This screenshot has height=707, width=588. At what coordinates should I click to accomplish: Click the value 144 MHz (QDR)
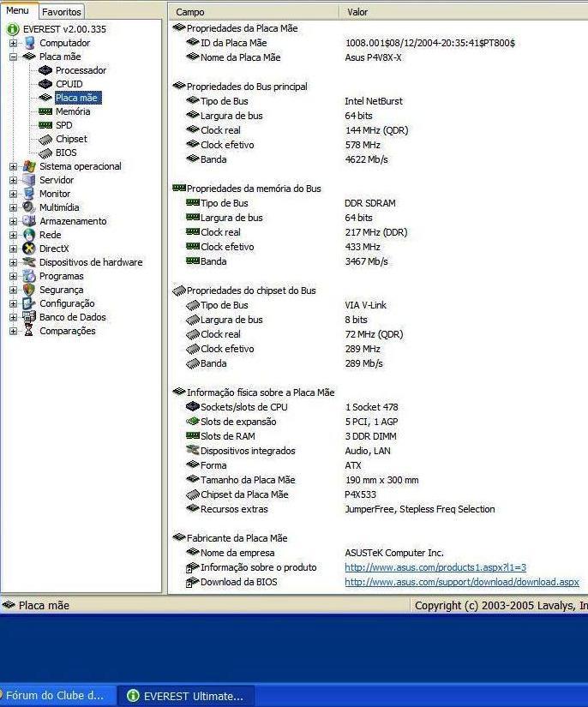[x=376, y=130]
